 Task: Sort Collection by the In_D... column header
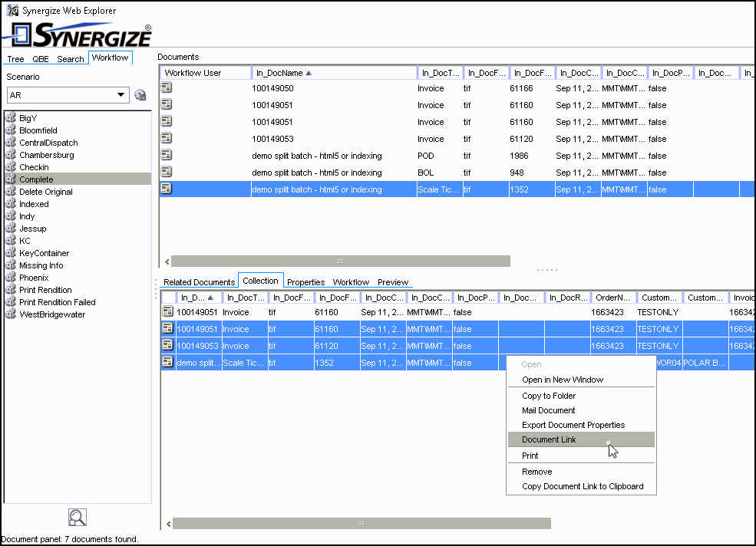(x=198, y=298)
